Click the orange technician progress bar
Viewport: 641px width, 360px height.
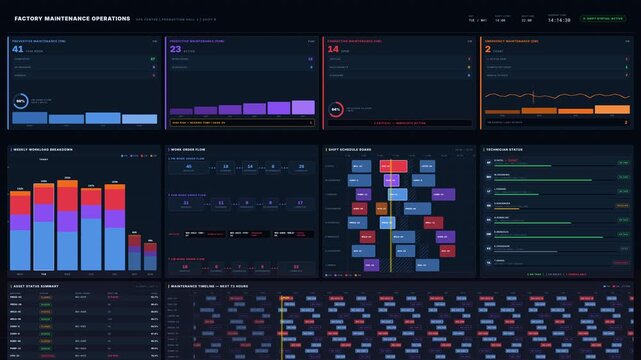point(507,209)
